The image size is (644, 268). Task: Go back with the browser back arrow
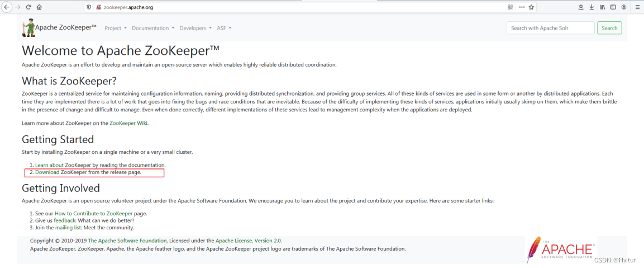click(x=7, y=7)
